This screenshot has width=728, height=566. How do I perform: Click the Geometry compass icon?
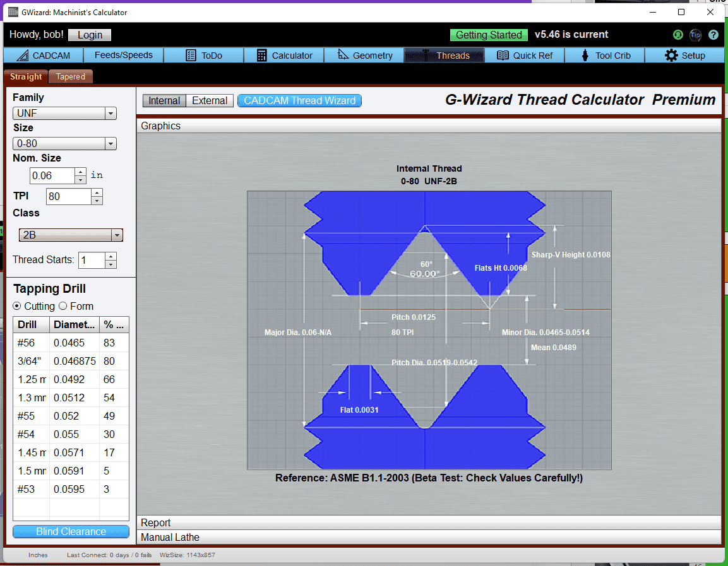[342, 55]
